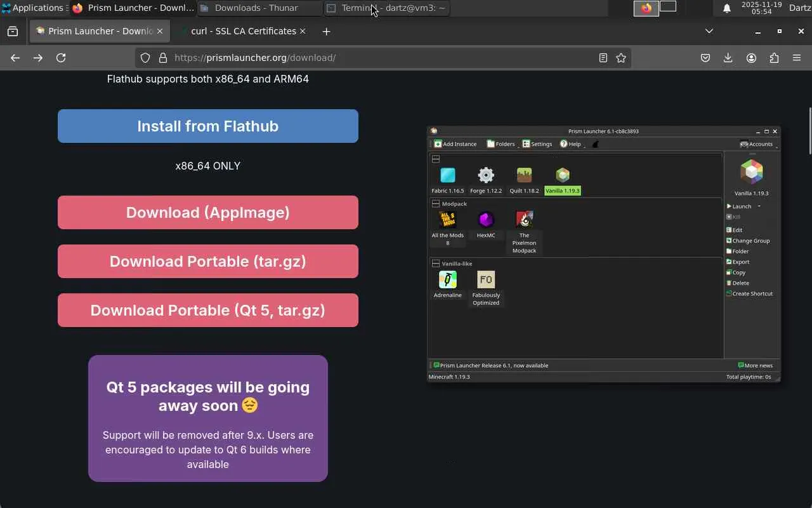
Task: Switch to the curl SSL CA Certificates tab
Action: 242,31
